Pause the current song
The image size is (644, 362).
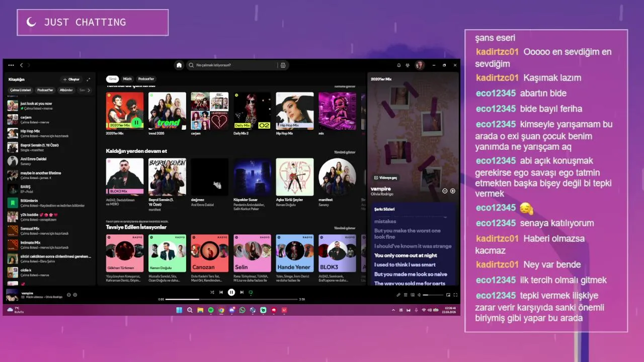(x=231, y=292)
